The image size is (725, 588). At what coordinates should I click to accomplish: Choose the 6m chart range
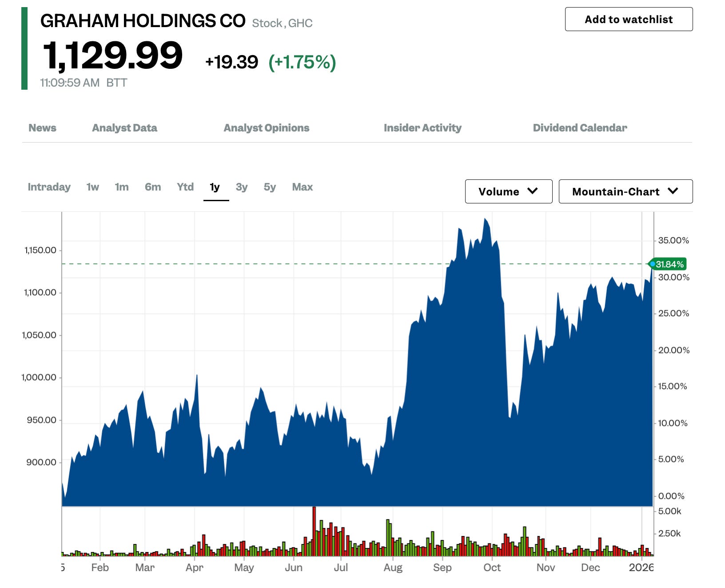(x=153, y=187)
